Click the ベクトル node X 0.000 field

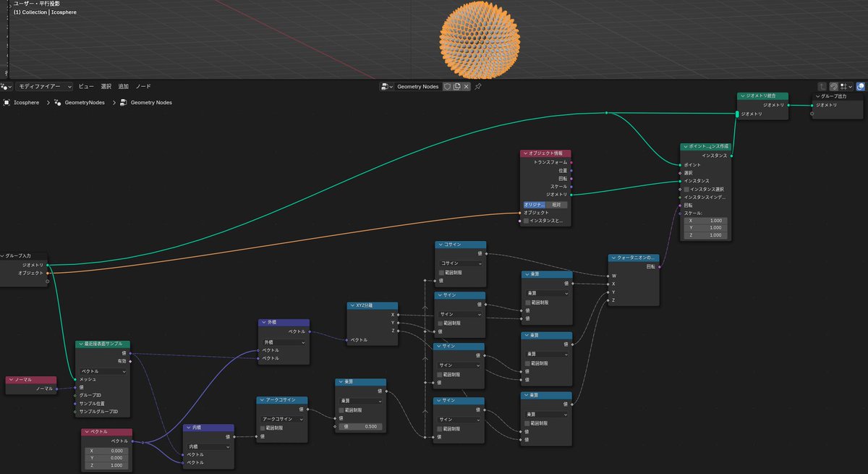[106, 451]
